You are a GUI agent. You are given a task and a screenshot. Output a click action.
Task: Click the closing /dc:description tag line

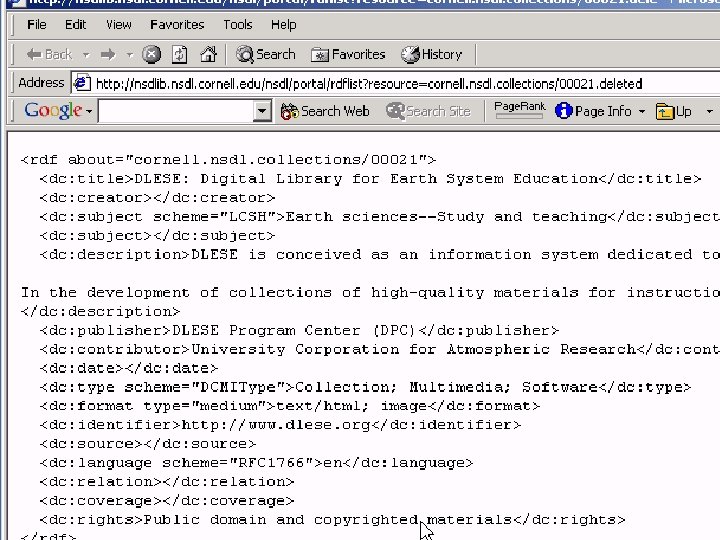(101, 311)
